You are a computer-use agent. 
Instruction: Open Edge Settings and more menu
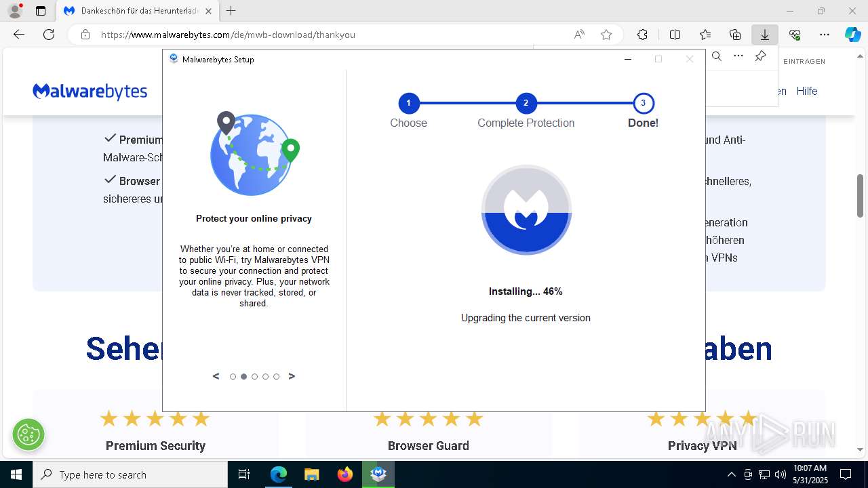pyautogui.click(x=825, y=35)
